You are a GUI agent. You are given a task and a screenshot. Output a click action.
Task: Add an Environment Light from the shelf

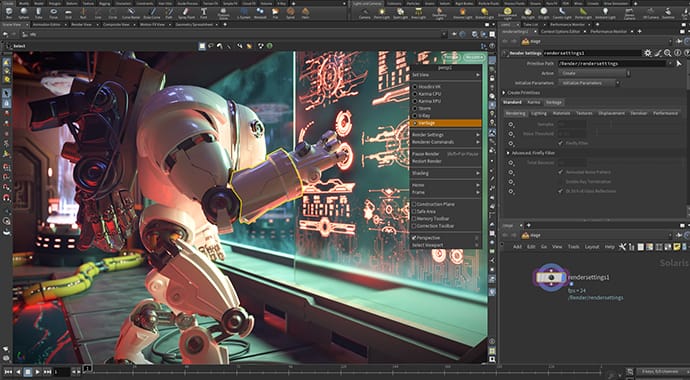(x=507, y=13)
